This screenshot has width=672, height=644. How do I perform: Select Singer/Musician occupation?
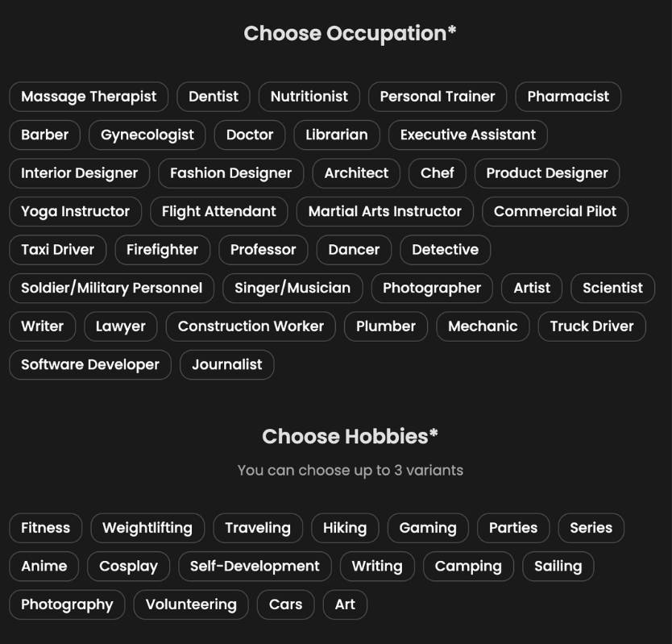(x=293, y=288)
